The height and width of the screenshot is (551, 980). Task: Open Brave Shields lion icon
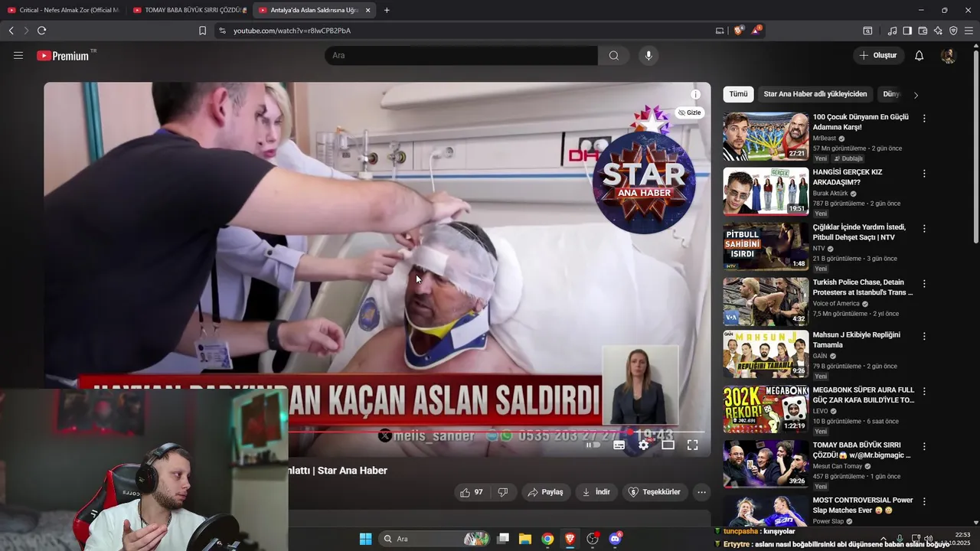point(739,31)
